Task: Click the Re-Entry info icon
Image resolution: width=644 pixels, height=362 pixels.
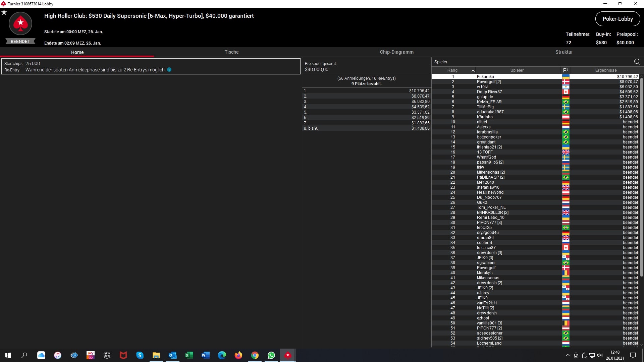Action: click(169, 70)
